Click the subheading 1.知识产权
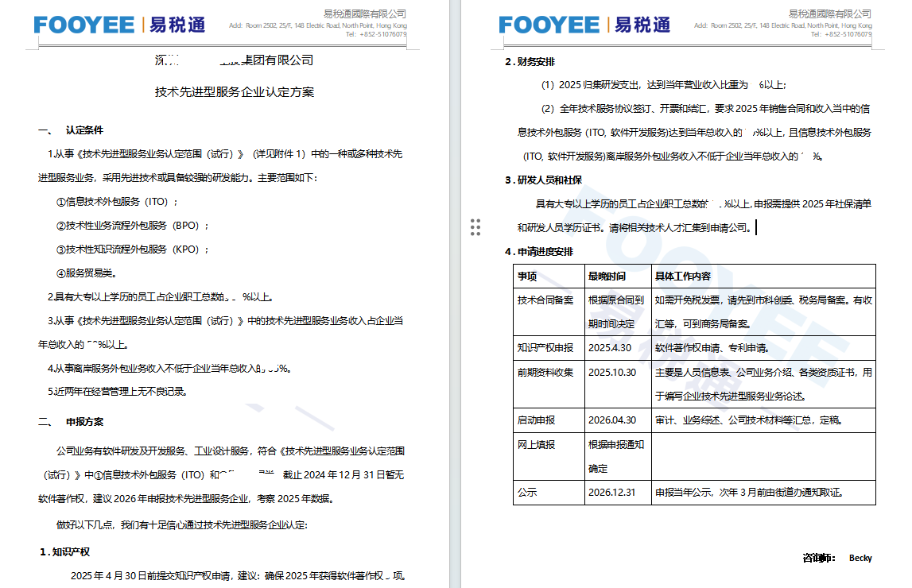The height and width of the screenshot is (588, 912). click(x=64, y=552)
